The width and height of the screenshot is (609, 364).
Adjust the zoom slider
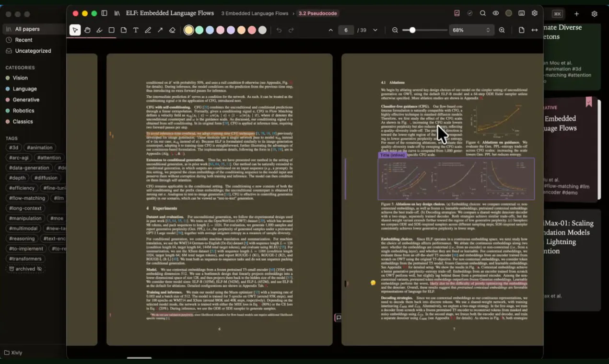coord(424,30)
